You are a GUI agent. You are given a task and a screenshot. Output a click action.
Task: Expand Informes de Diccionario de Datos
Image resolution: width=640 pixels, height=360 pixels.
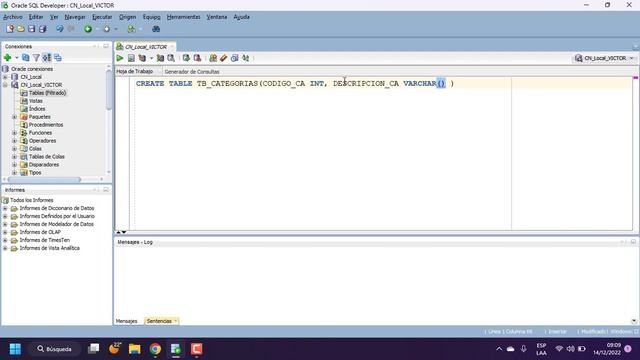(5, 208)
